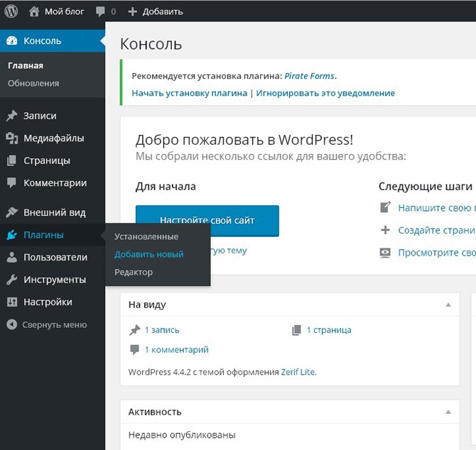
Task: Open the Добавить menu in admin bar
Action: click(163, 11)
